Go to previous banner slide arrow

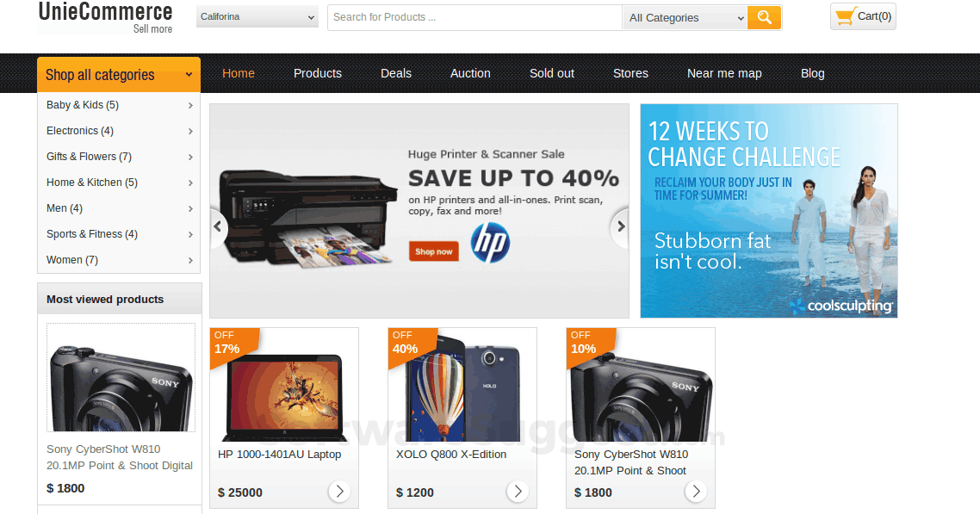click(218, 226)
